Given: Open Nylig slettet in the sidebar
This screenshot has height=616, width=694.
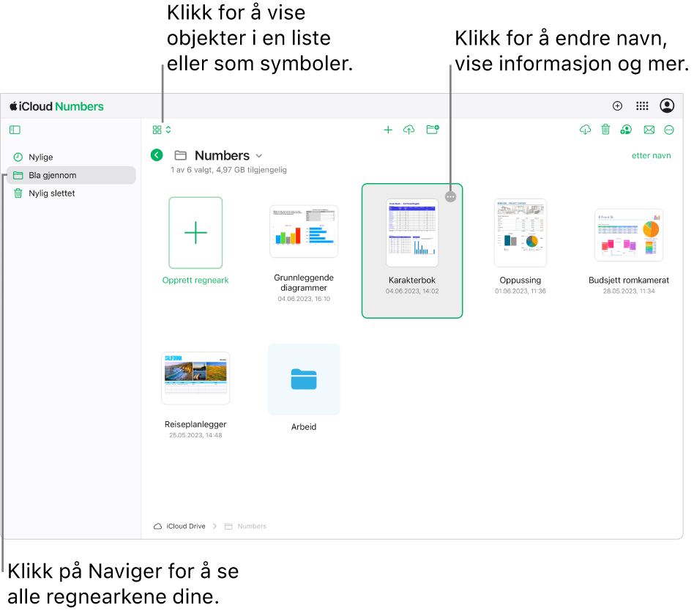Looking at the screenshot, I should coord(71,193).
